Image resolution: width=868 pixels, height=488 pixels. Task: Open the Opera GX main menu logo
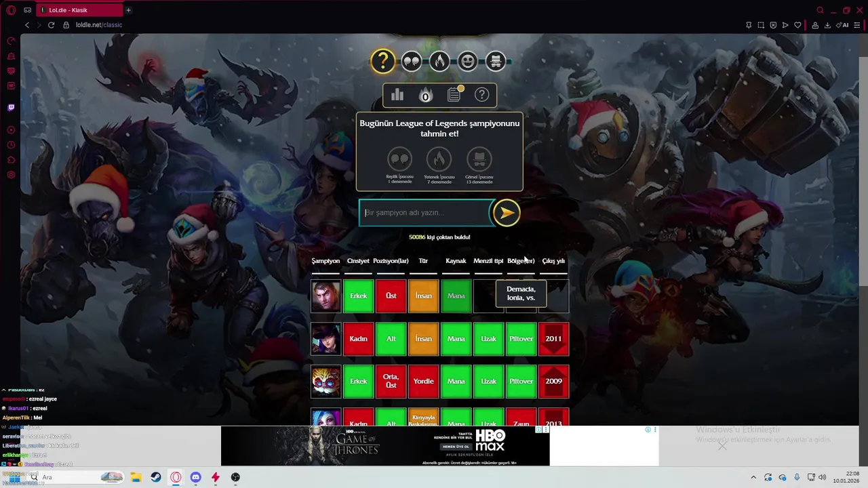tap(11, 10)
